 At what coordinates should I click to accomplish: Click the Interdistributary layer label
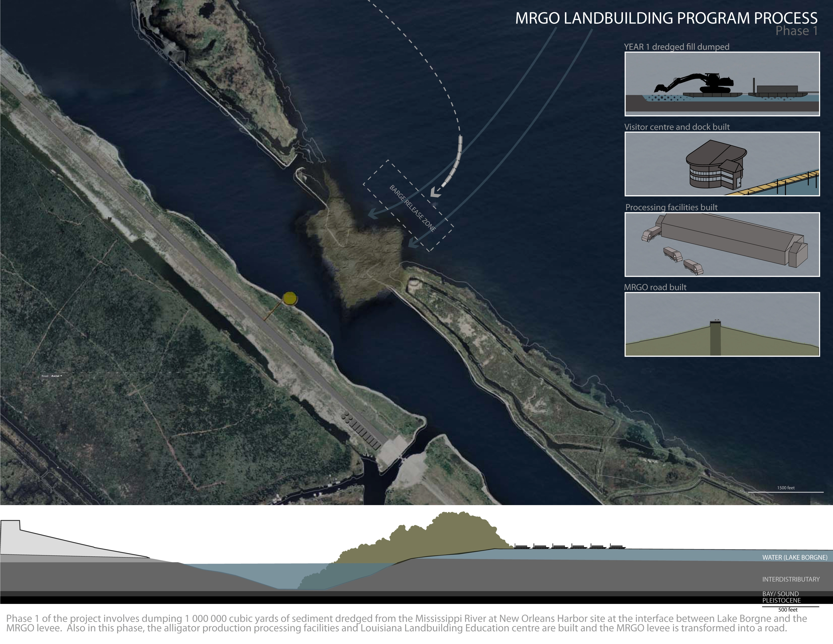791,579
